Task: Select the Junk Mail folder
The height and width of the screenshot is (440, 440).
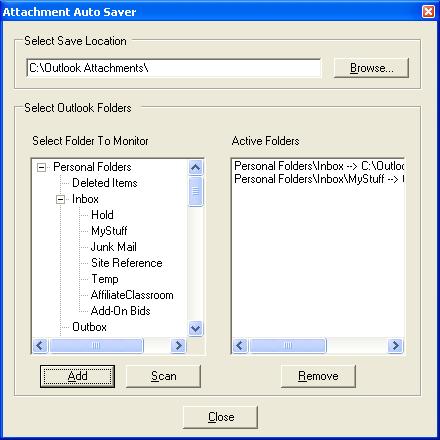Action: pos(114,247)
